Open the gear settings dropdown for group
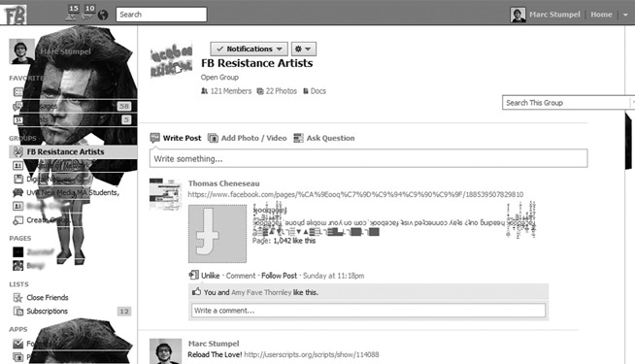The image size is (635, 364). pos(303,49)
